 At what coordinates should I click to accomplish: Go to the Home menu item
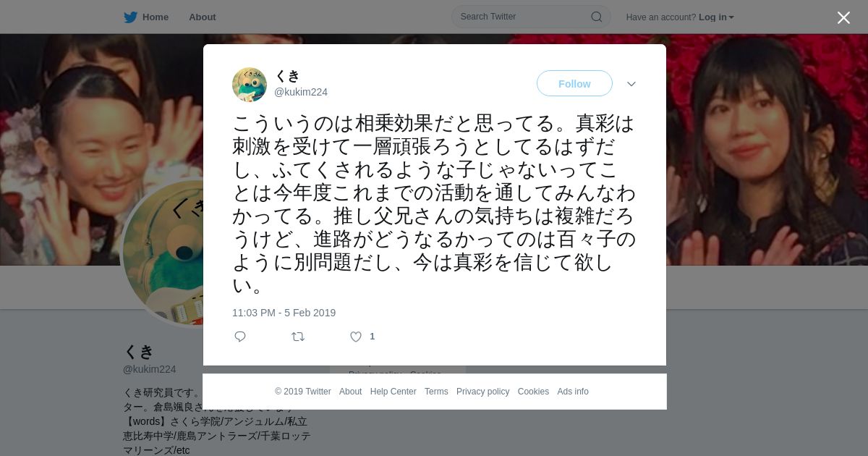pos(156,17)
